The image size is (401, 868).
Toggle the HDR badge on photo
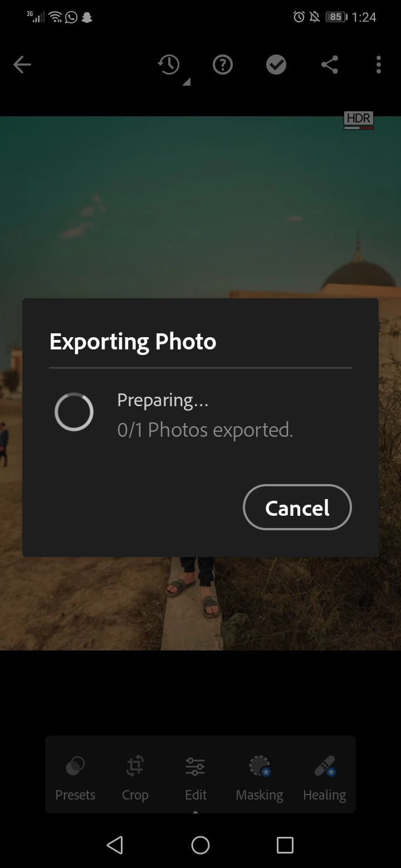(x=359, y=120)
